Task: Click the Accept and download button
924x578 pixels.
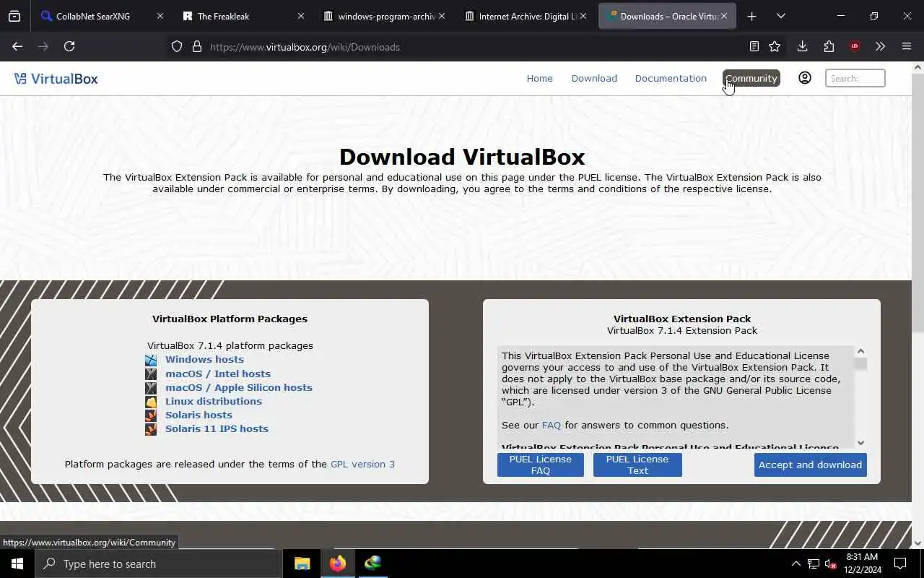Action: (x=810, y=465)
